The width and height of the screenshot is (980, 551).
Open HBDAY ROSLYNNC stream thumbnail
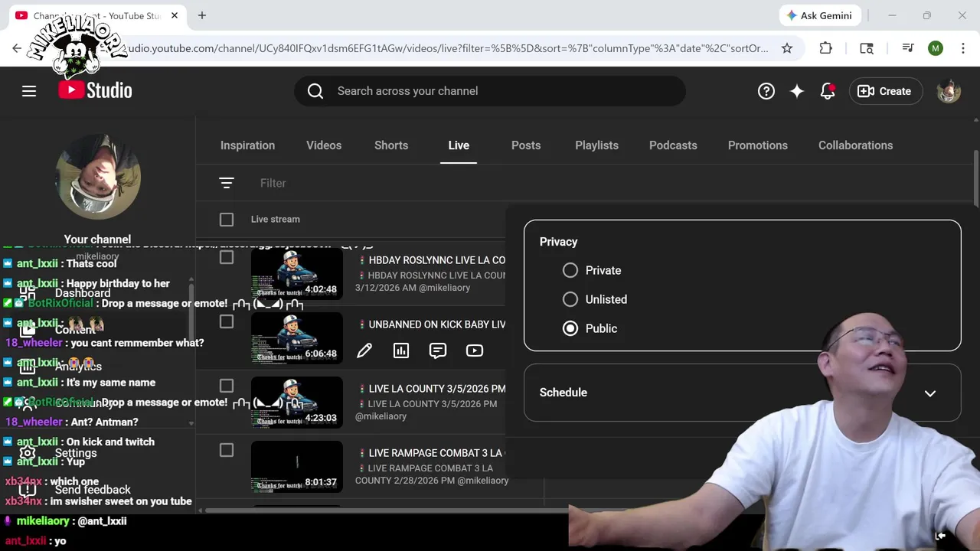click(297, 273)
